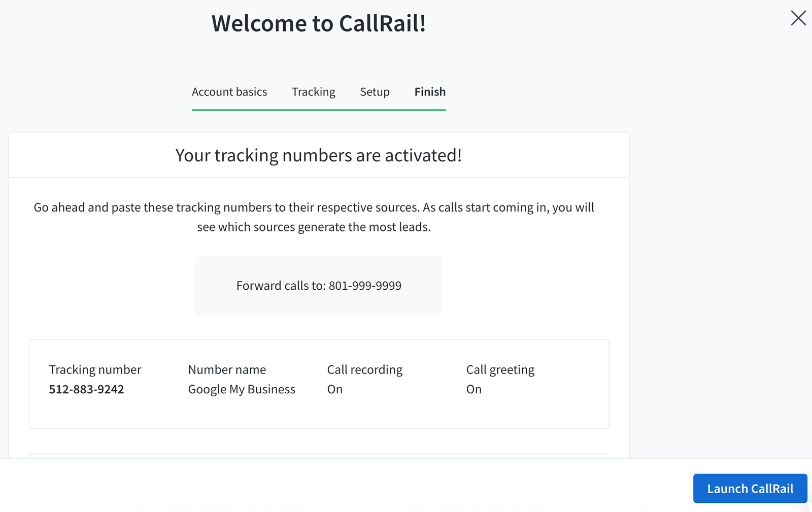Screen dimensions: 812x512
Task: Click the Number name column header
Action: pyautogui.click(x=227, y=369)
